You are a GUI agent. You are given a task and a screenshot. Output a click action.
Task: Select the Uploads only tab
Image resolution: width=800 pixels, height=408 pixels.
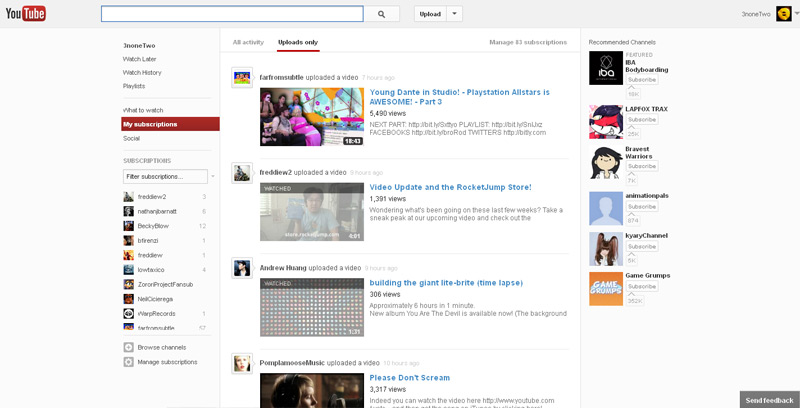298,42
